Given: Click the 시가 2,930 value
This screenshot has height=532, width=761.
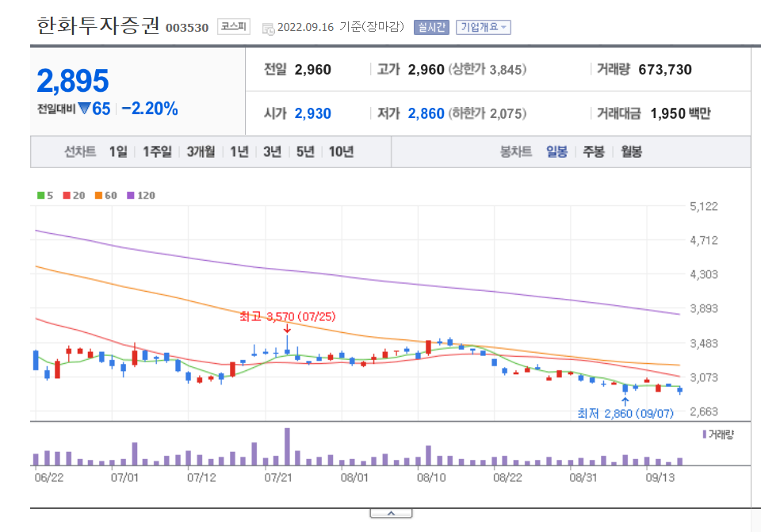Looking at the screenshot, I should (x=312, y=113).
